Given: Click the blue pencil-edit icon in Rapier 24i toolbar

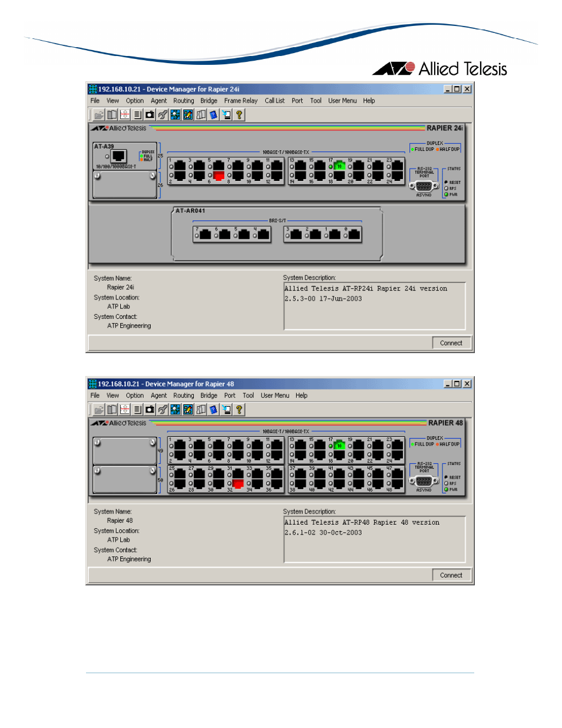Looking at the screenshot, I should click(x=188, y=115).
